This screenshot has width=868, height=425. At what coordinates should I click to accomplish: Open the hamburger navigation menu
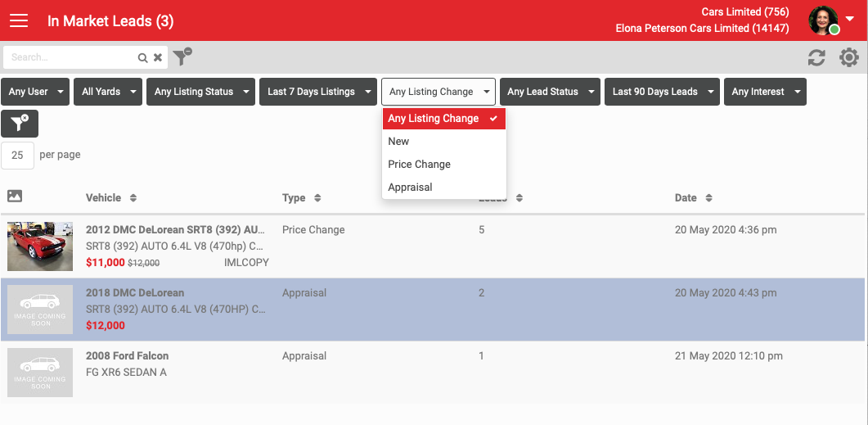pos(19,20)
